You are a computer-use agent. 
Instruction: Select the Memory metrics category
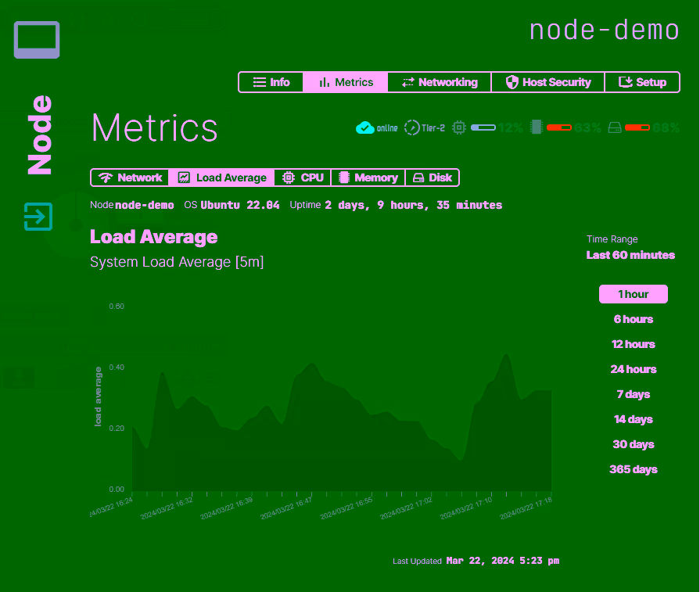click(x=368, y=178)
